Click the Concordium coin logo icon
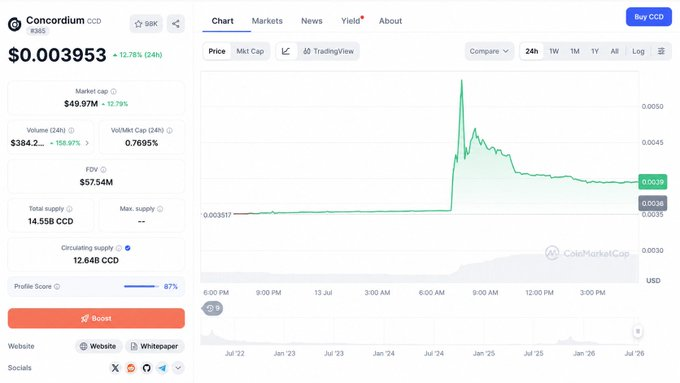This screenshot has width=680, height=383. pos(14,24)
